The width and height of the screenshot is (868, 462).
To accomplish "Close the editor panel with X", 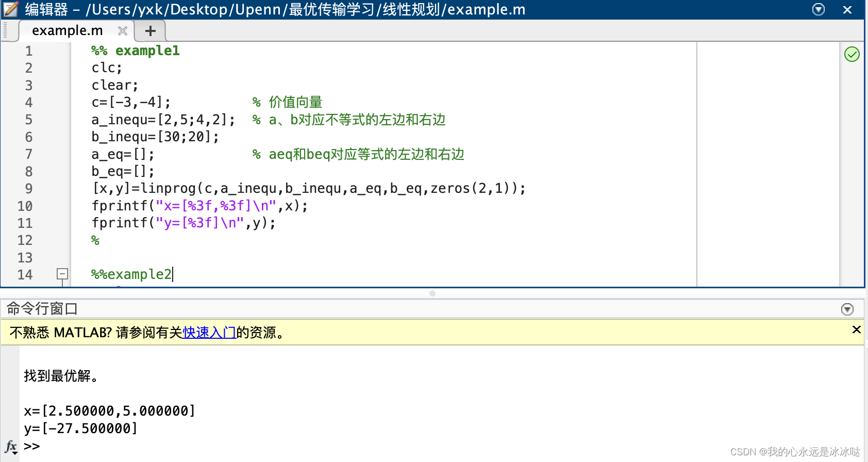I will click(847, 10).
